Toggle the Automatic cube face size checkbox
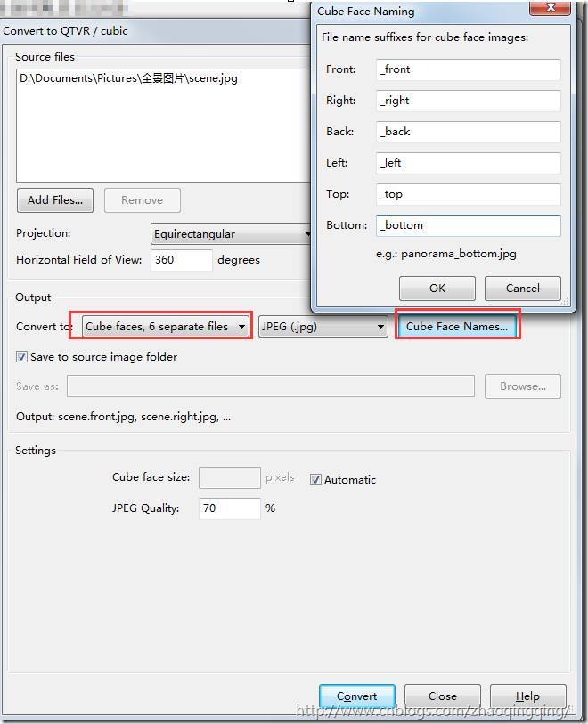Screen dimensions: 588x724 (x=315, y=480)
